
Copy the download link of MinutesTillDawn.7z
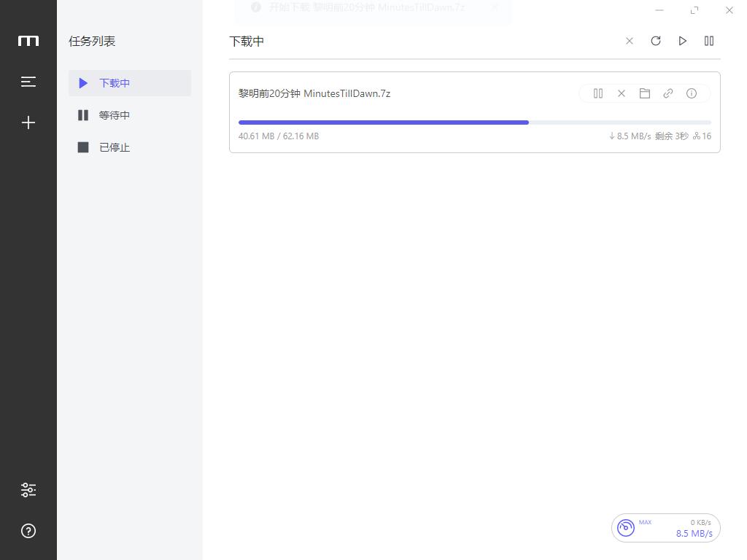tap(668, 93)
